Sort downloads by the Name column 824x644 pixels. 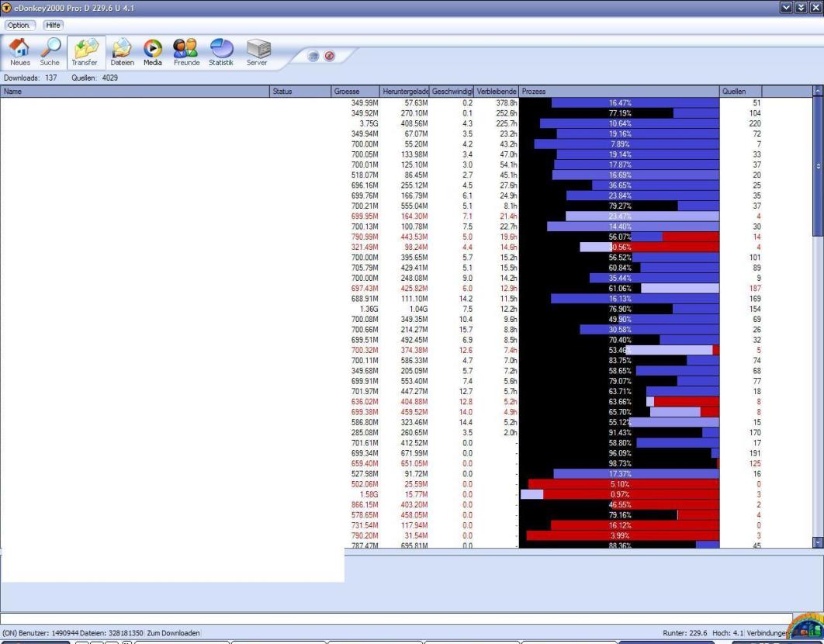(x=135, y=92)
